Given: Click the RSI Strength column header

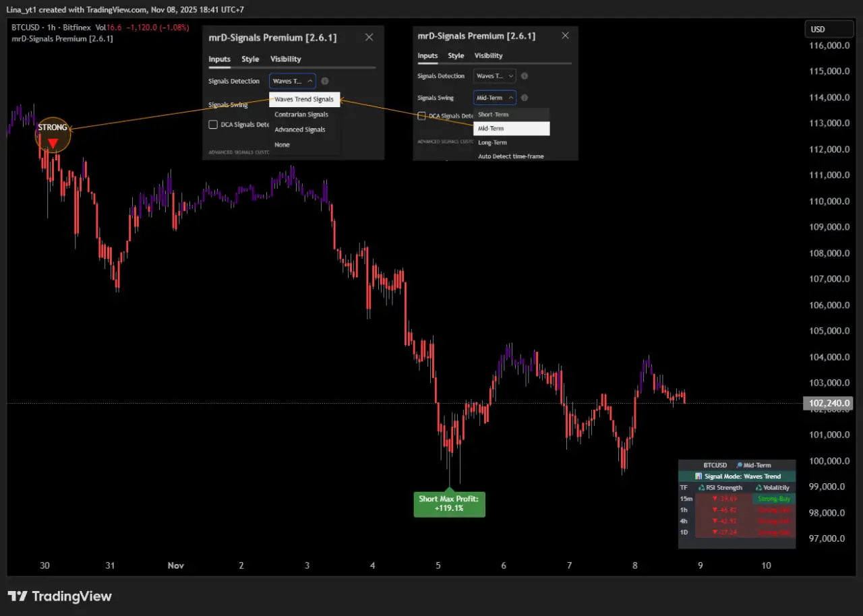Looking at the screenshot, I should [720, 487].
